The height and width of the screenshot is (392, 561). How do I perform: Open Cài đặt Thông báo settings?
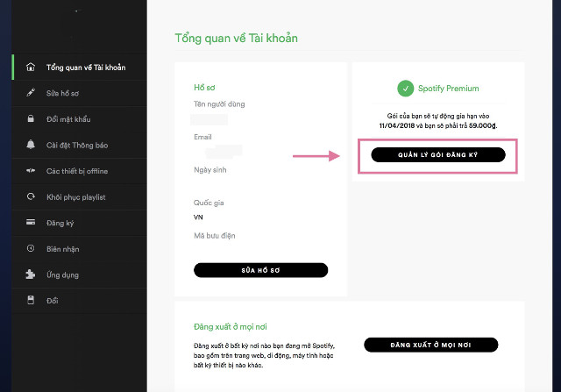point(77,145)
